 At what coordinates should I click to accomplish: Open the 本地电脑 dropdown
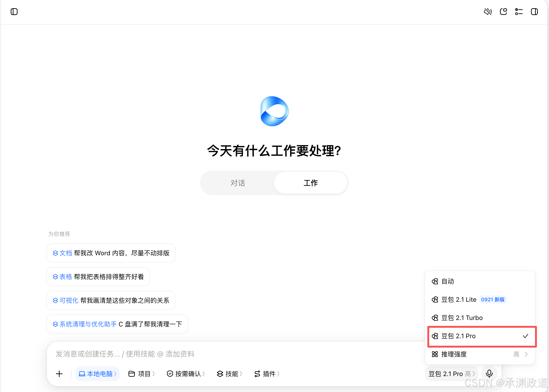click(97, 374)
